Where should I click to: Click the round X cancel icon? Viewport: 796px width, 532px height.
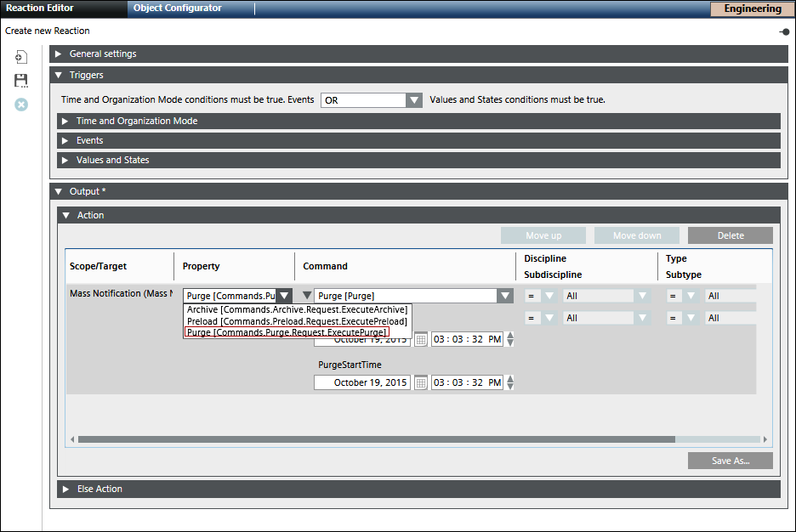tap(21, 105)
